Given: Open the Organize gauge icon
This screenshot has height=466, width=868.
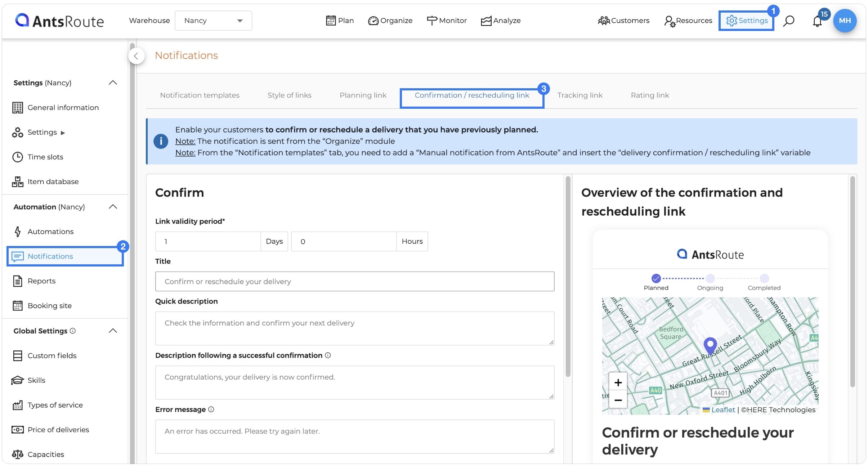Looking at the screenshot, I should tap(373, 21).
